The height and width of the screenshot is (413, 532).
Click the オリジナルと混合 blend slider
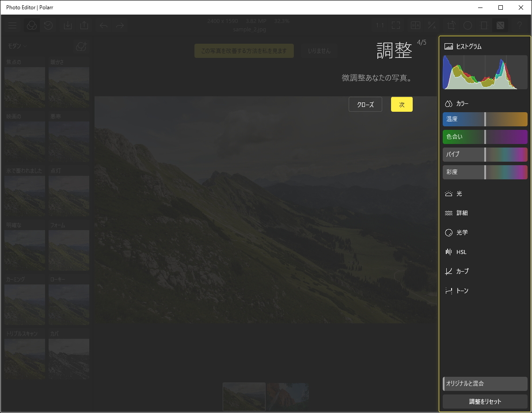485,384
